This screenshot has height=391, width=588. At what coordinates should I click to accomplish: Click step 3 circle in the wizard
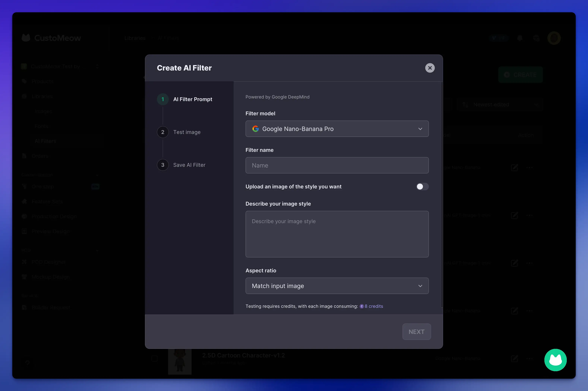pos(163,165)
